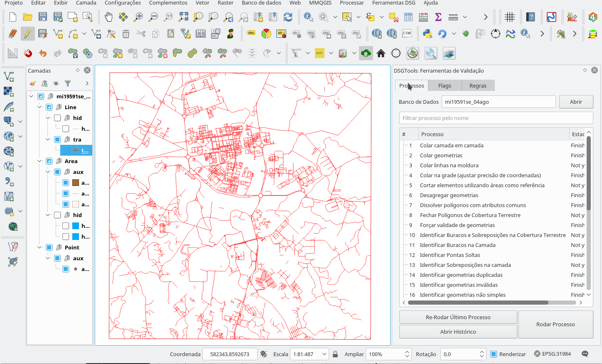Screen dimensions: 602x364
Task: Click the Add PostGIS layer elephant icon
Action: pos(9,121)
